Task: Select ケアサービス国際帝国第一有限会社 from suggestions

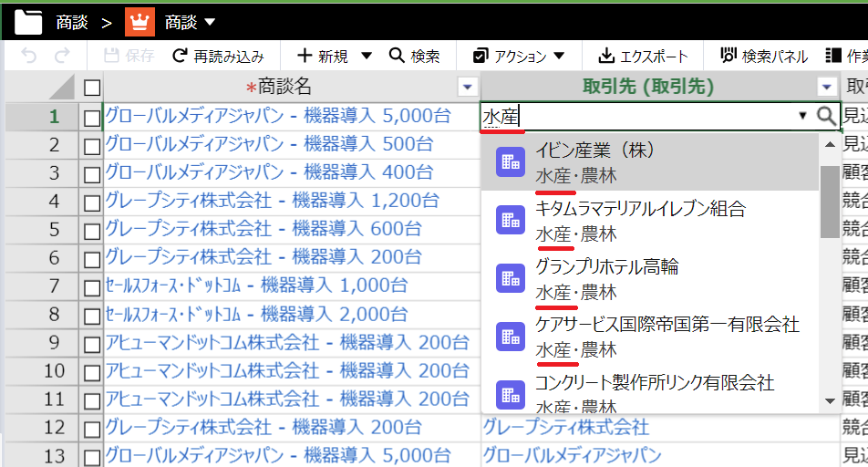Action: pyautogui.click(x=649, y=337)
